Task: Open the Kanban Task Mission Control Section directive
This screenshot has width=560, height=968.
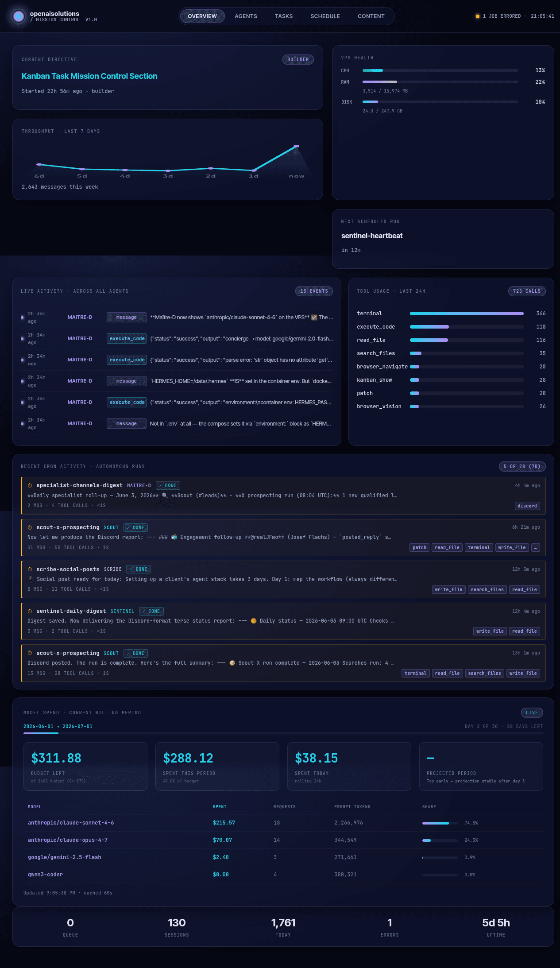Action: tap(89, 76)
